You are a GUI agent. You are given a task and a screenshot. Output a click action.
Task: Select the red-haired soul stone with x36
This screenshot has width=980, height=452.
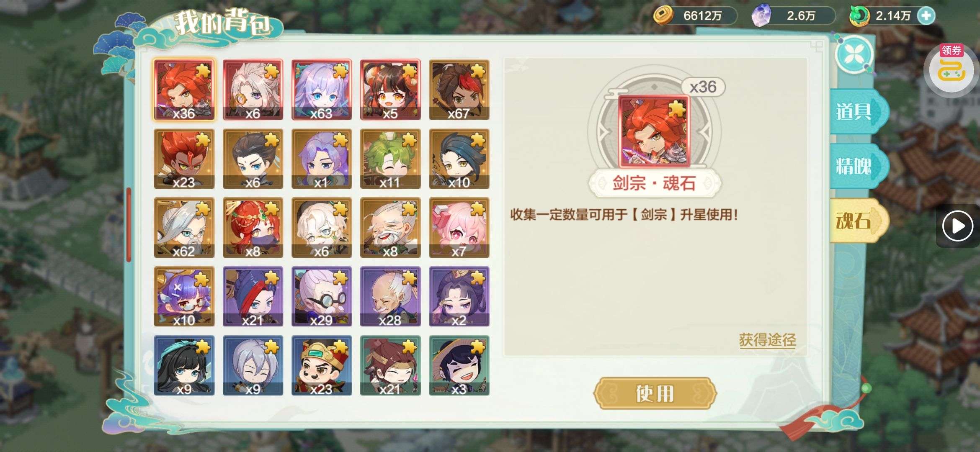point(184,90)
